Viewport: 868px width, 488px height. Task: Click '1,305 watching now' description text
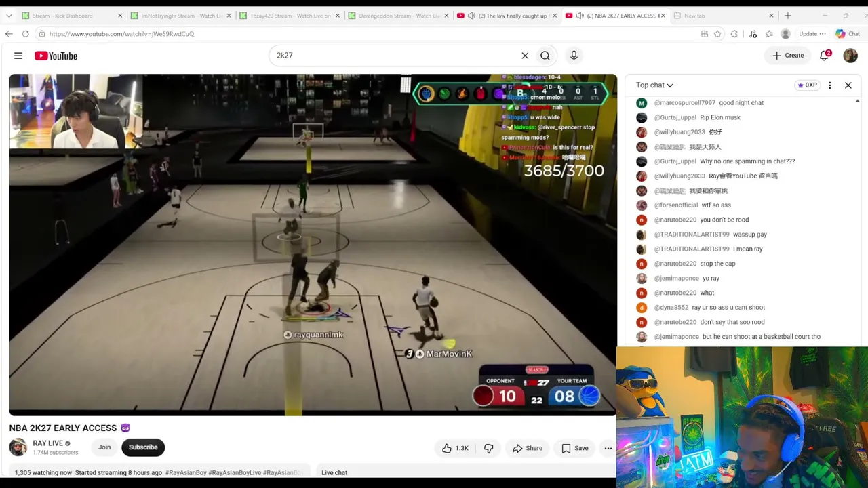pyautogui.click(x=43, y=472)
